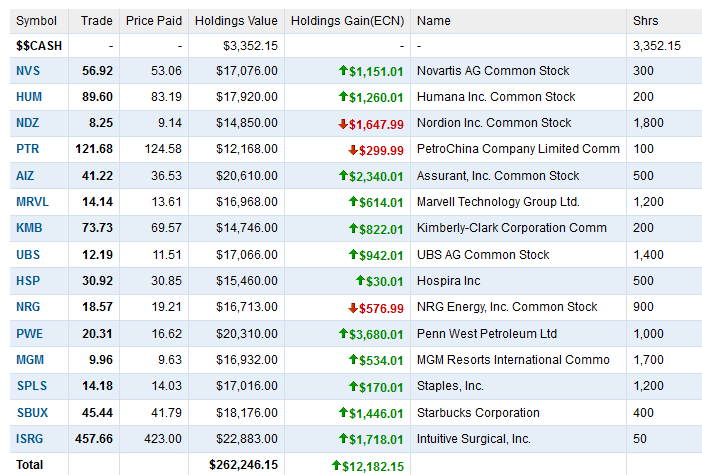Click the UBS AG Common Stock name
This screenshot has height=475, width=702.
[x=483, y=254]
